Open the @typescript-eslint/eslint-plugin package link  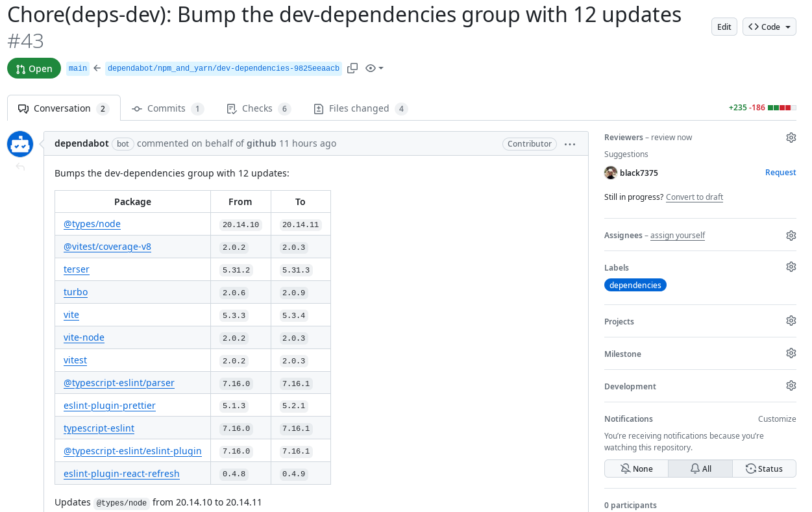coord(132,451)
